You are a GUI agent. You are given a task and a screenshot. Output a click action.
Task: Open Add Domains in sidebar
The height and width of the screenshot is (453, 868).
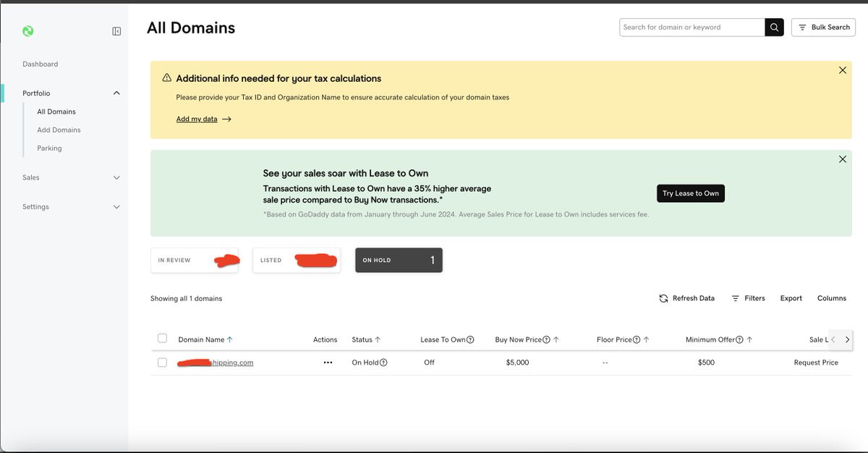(x=59, y=130)
